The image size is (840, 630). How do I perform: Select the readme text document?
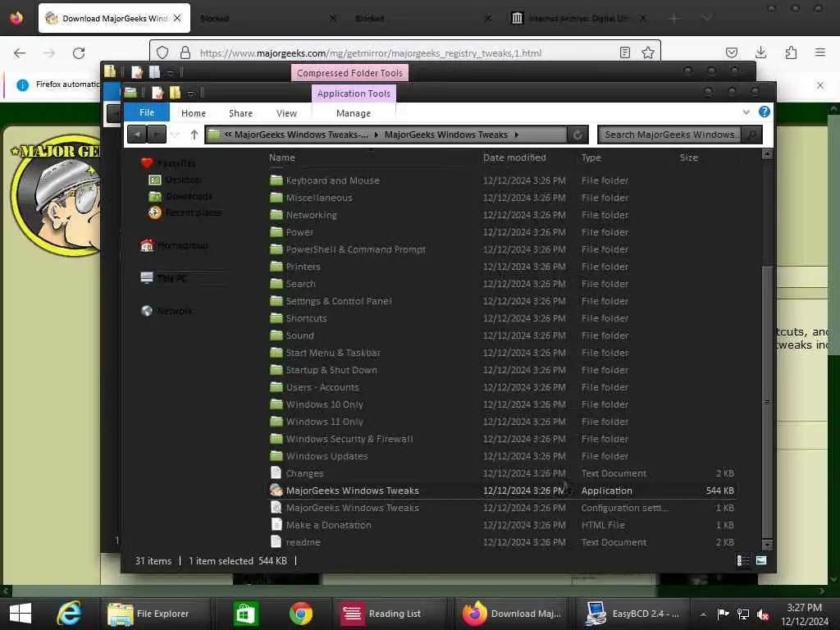[303, 542]
